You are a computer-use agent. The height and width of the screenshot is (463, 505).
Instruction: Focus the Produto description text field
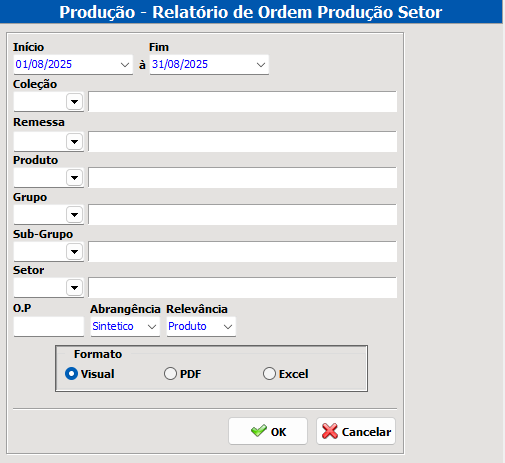click(242, 178)
